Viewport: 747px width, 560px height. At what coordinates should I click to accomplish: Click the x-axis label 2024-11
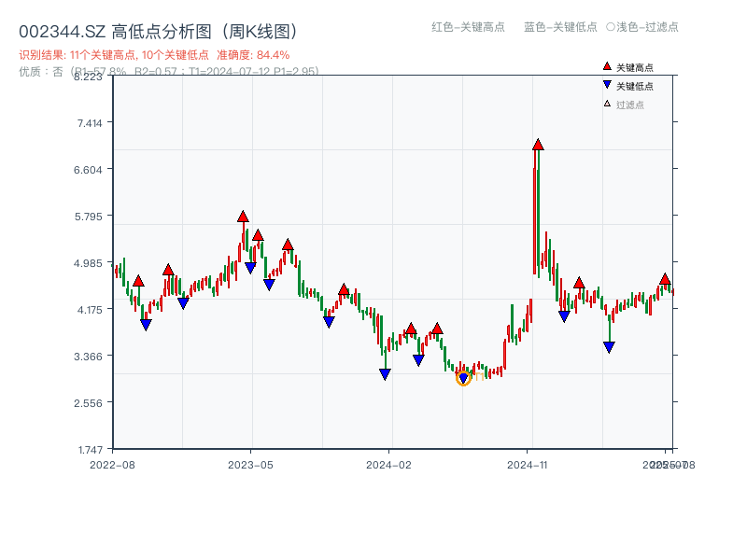pos(527,465)
